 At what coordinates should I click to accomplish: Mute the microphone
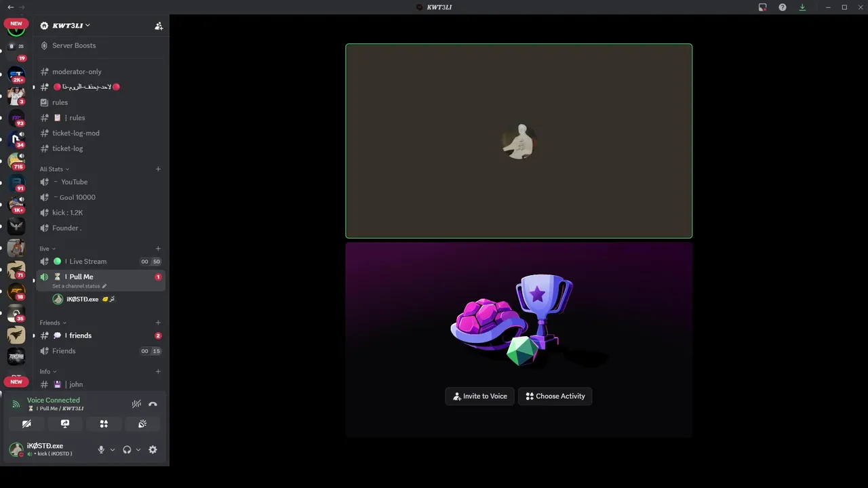(x=101, y=449)
